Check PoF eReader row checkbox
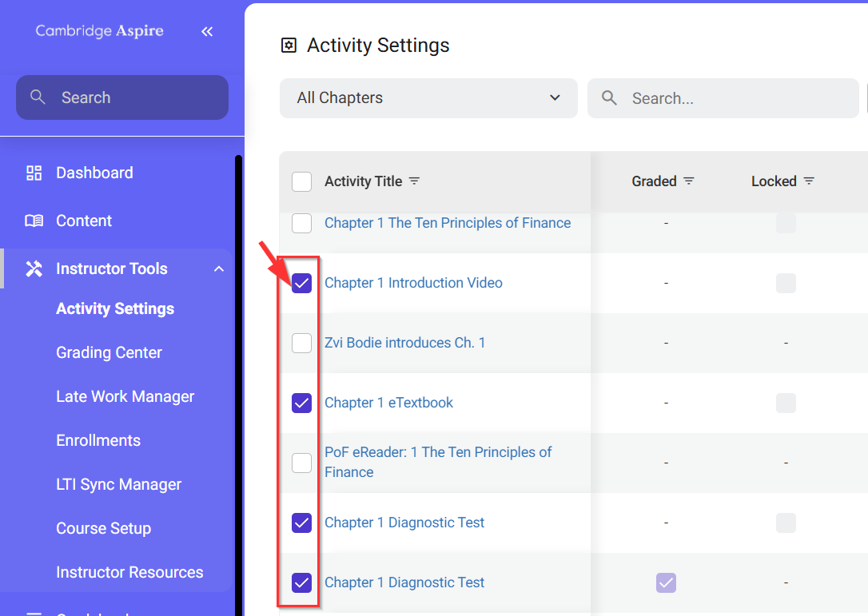The height and width of the screenshot is (616, 868). (301, 463)
